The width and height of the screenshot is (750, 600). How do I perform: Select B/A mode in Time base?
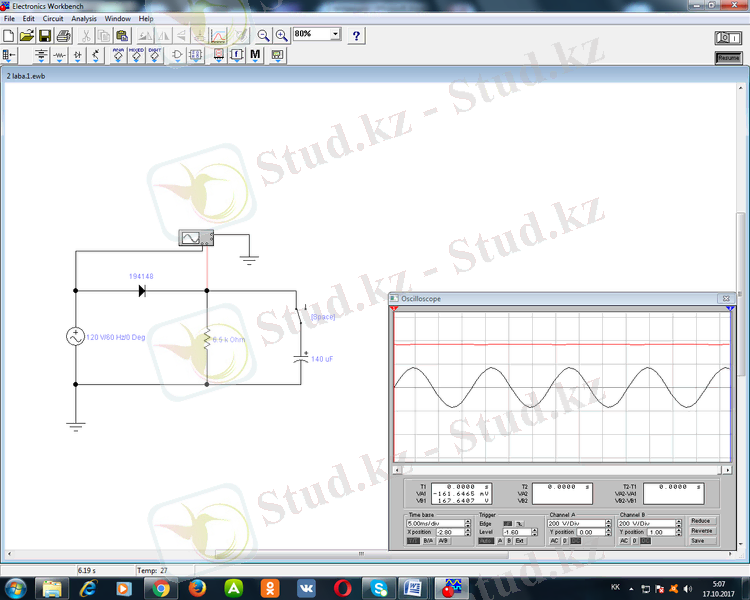(428, 541)
